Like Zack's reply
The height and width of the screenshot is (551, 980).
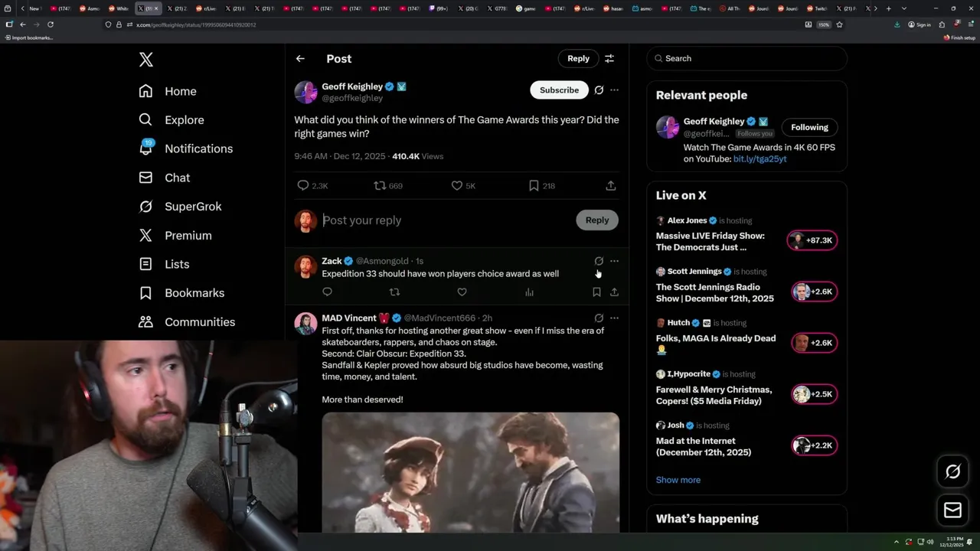tap(462, 292)
